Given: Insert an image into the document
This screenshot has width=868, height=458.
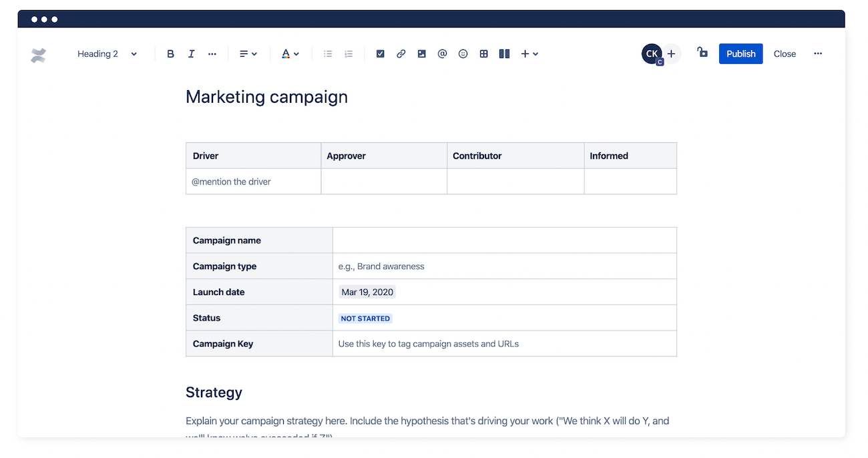Looking at the screenshot, I should (421, 53).
